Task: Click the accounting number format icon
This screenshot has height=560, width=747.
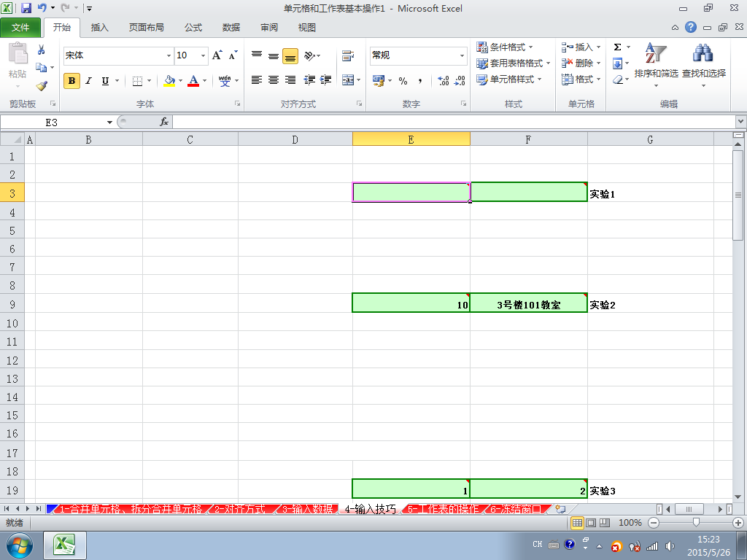Action: 379,80
